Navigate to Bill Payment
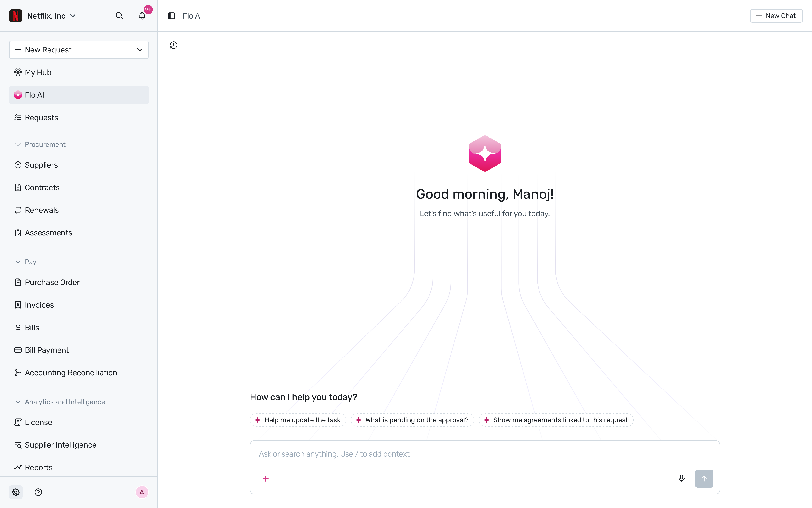Image resolution: width=812 pixels, height=508 pixels. click(x=79, y=350)
